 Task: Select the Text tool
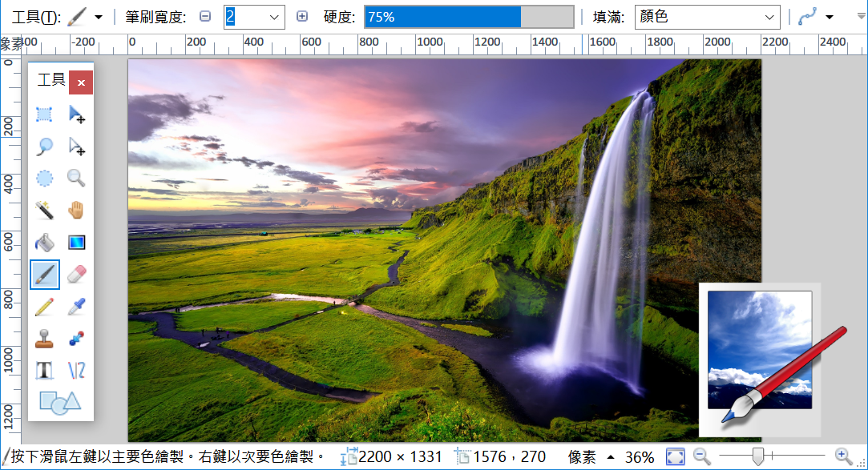click(x=44, y=370)
